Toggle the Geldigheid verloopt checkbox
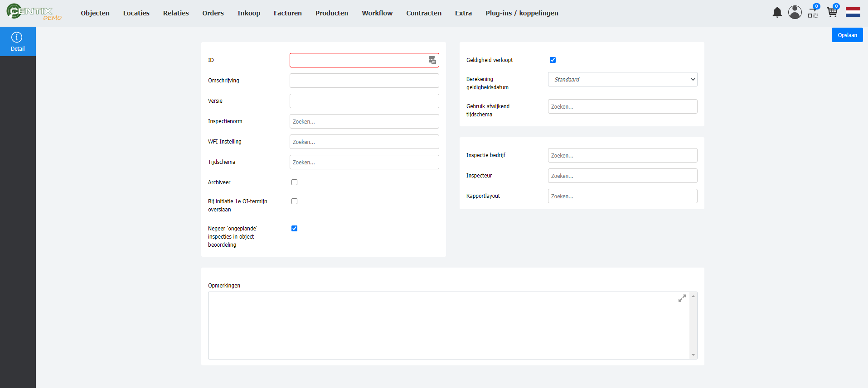This screenshot has height=388, width=868. click(x=553, y=60)
